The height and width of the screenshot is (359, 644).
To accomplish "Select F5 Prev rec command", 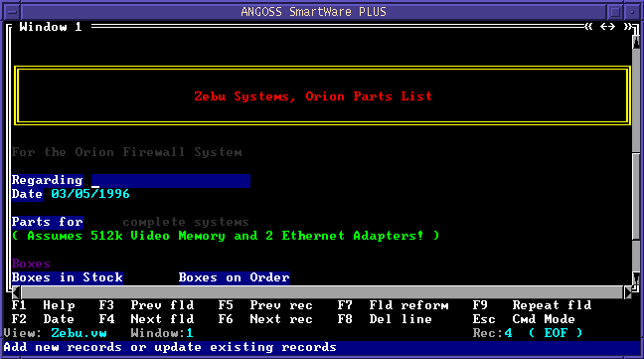I will pos(265,305).
